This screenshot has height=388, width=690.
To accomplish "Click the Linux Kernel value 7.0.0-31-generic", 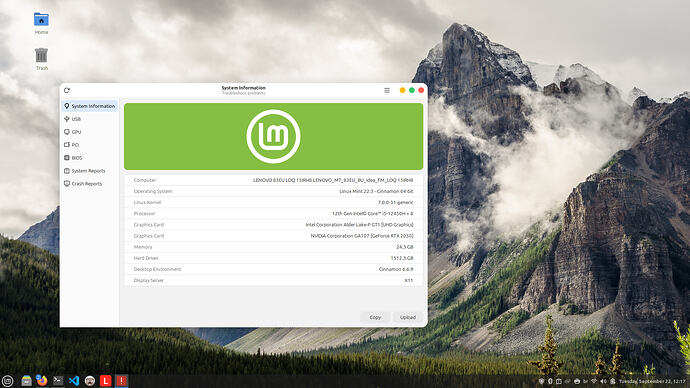I will tap(396, 202).
